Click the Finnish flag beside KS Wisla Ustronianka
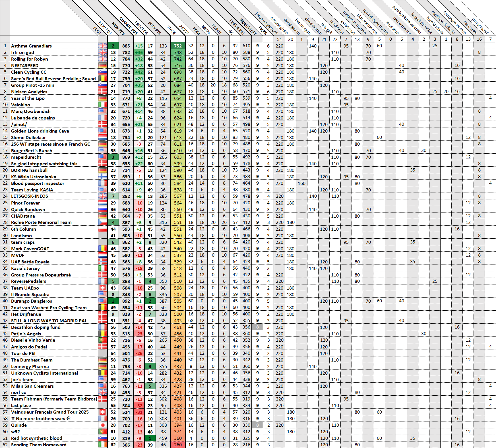Screen dimensions: 496x448 [x=103, y=177]
